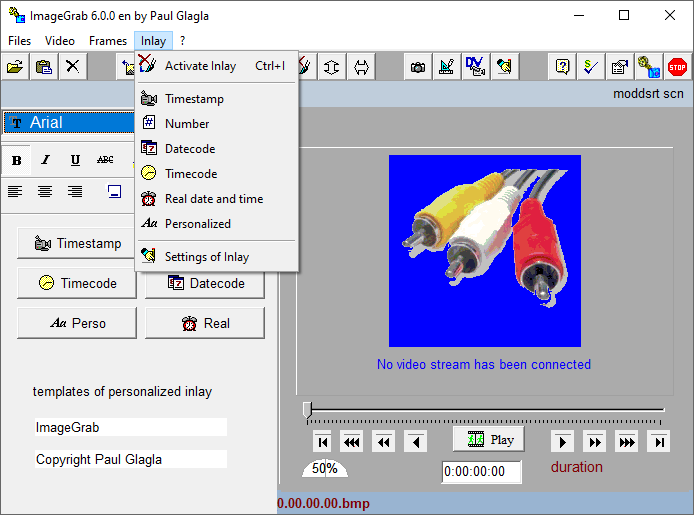Click the camera snapshot toolbar icon
The width and height of the screenshot is (694, 515).
[418, 67]
